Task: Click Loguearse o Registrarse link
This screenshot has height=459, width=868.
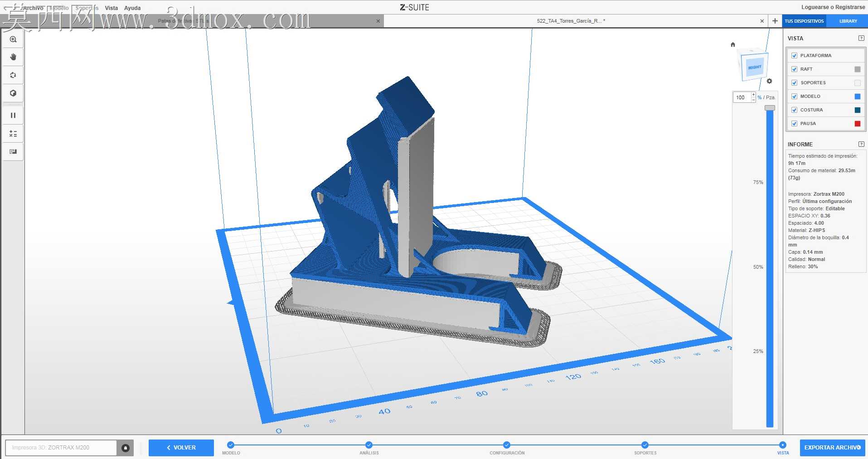Action: click(833, 7)
